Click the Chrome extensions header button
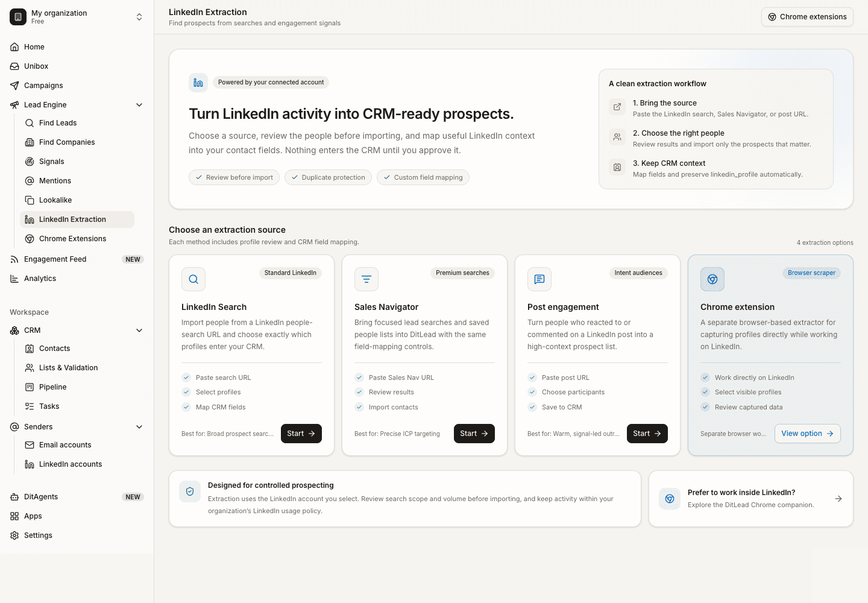This screenshot has width=868, height=603. click(807, 17)
